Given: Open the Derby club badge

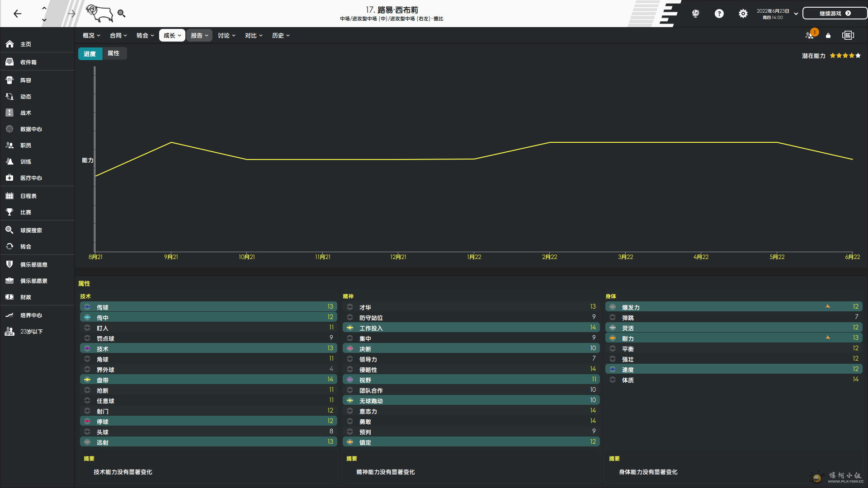Looking at the screenshot, I should pyautogui.click(x=100, y=14).
